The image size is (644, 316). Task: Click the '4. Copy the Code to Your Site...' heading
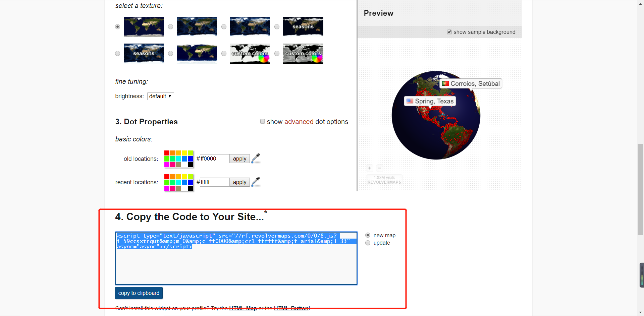coord(190,217)
